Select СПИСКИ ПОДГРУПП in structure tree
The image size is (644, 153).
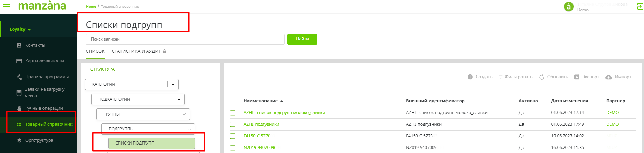pos(151,143)
